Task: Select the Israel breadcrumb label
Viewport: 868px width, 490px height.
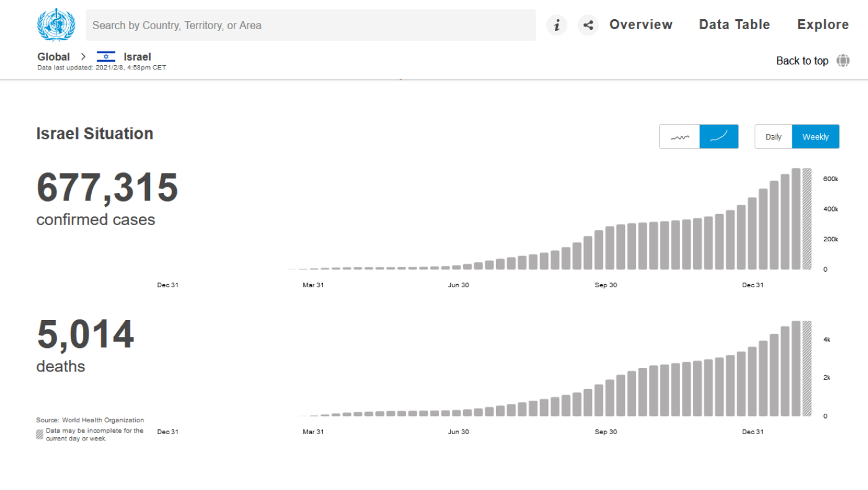Action: pyautogui.click(x=137, y=57)
